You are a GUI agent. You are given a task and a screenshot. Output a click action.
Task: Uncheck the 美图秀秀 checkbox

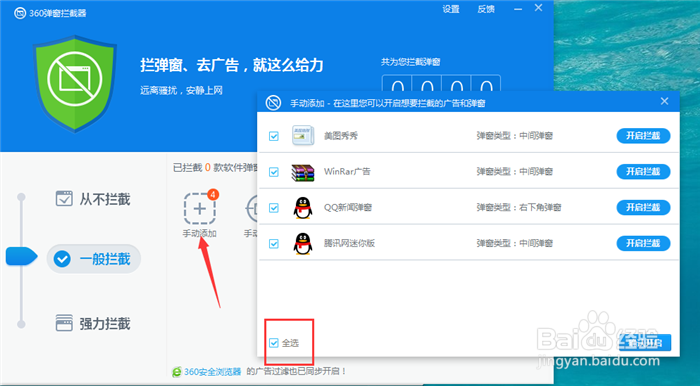[x=274, y=136]
